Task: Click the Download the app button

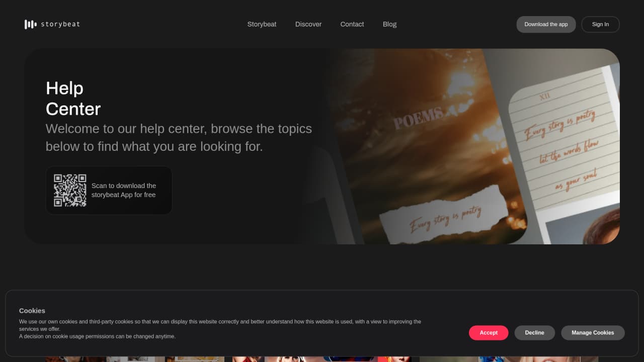Action: (546, 24)
